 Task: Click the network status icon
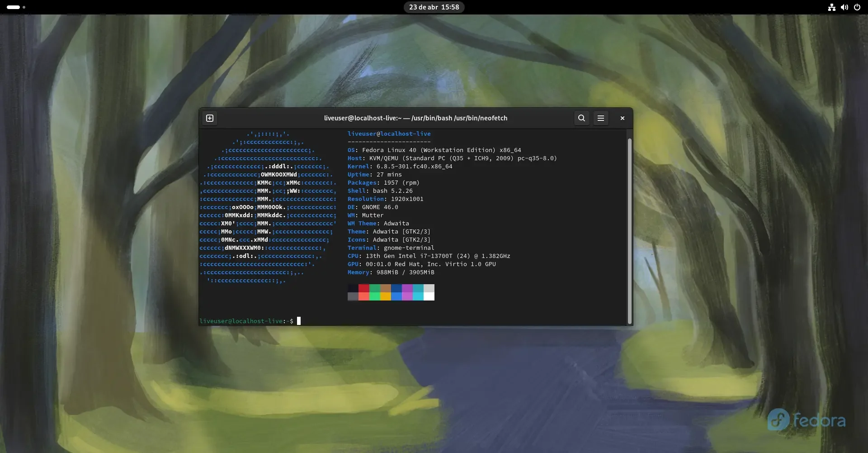click(x=831, y=7)
